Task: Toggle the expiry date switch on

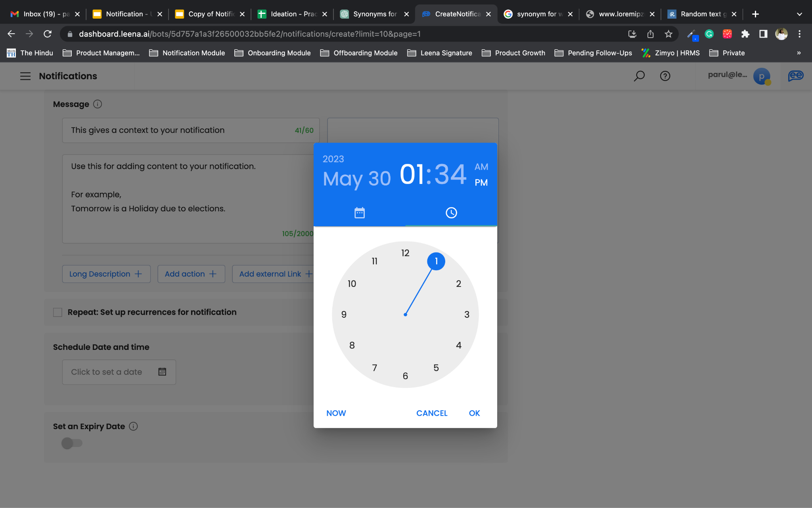Action: click(x=72, y=443)
